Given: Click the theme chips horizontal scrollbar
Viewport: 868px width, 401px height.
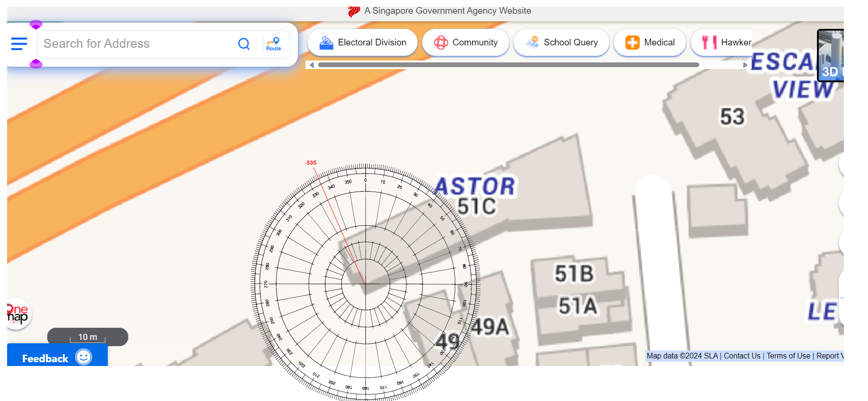Looking at the screenshot, I should pyautogui.click(x=508, y=65).
